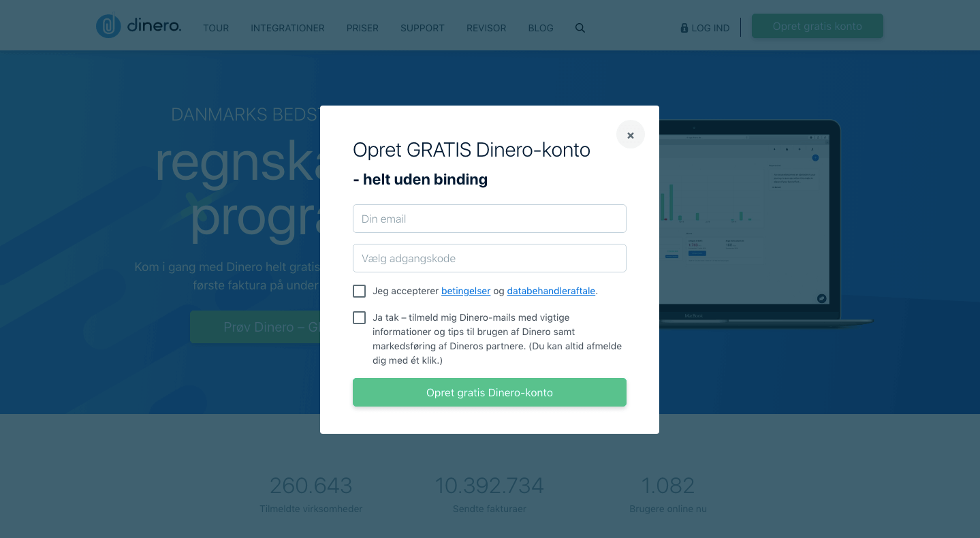The image size is (980, 538).
Task: Click the Brugere online nu label
Action: coord(668,509)
